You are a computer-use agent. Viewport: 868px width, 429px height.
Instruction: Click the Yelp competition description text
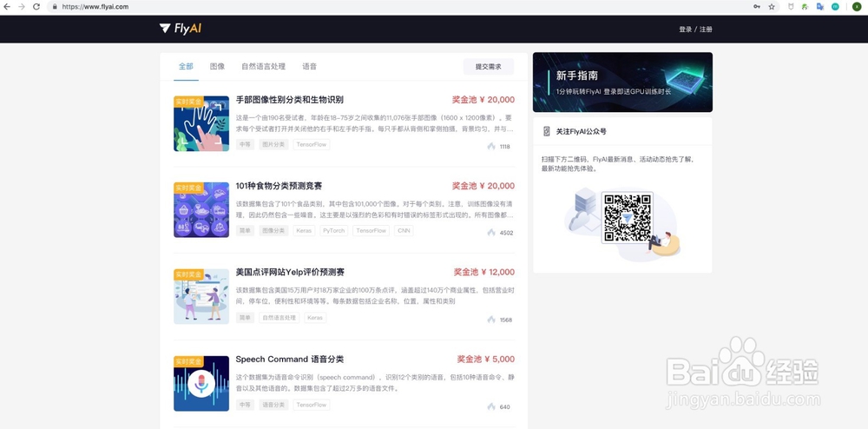tap(375, 295)
